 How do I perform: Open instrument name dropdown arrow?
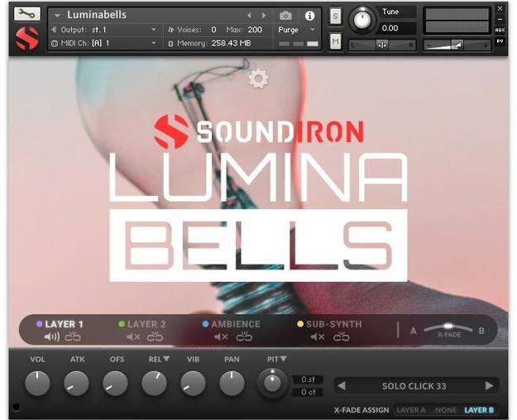pyautogui.click(x=57, y=16)
